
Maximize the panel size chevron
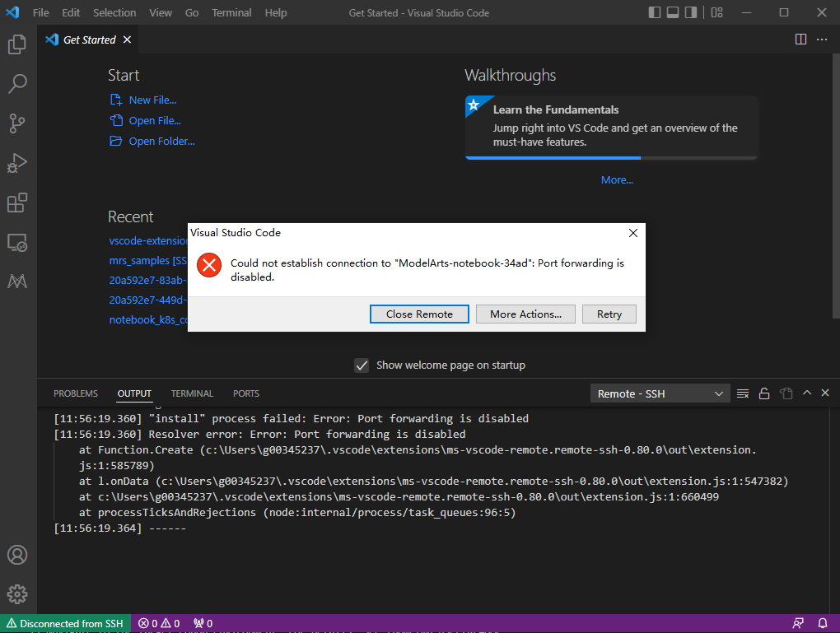[x=807, y=393]
